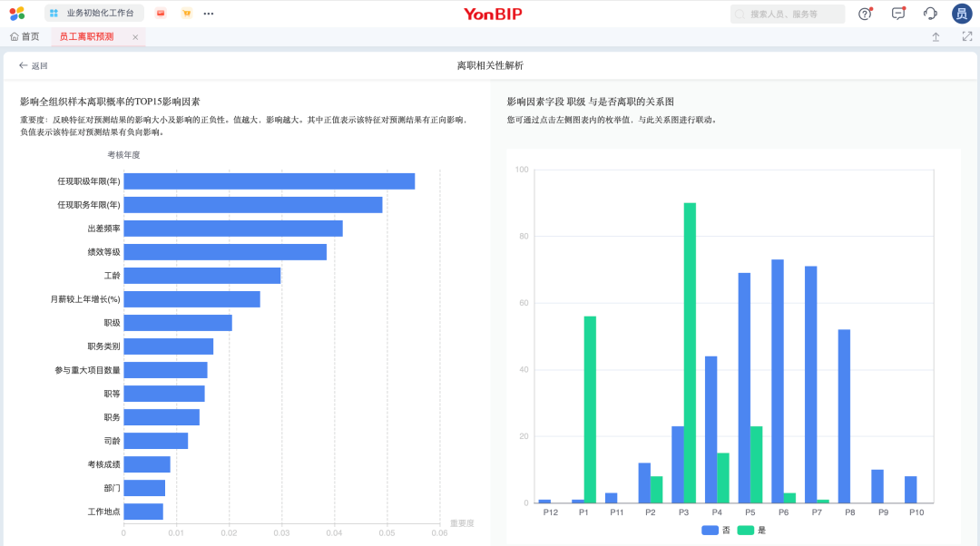Select the 职务 bar
Image resolution: width=980 pixels, height=546 pixels.
point(162,417)
